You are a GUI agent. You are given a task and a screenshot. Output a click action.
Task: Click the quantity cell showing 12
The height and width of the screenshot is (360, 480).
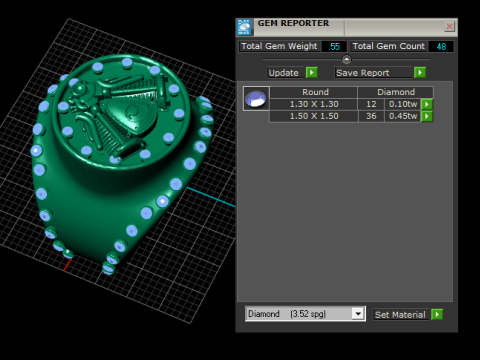(371, 104)
